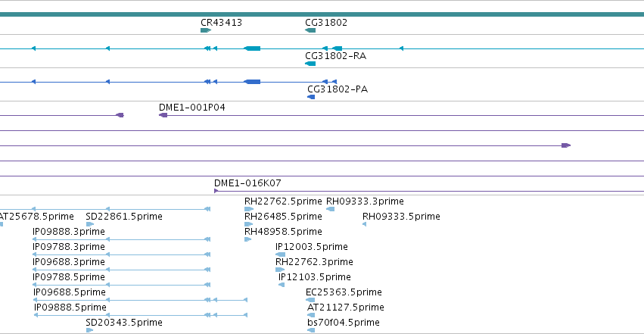644x334 pixels.
Task: Click the RH09333.5prime small arrow glyph
Action: pyautogui.click(x=364, y=224)
